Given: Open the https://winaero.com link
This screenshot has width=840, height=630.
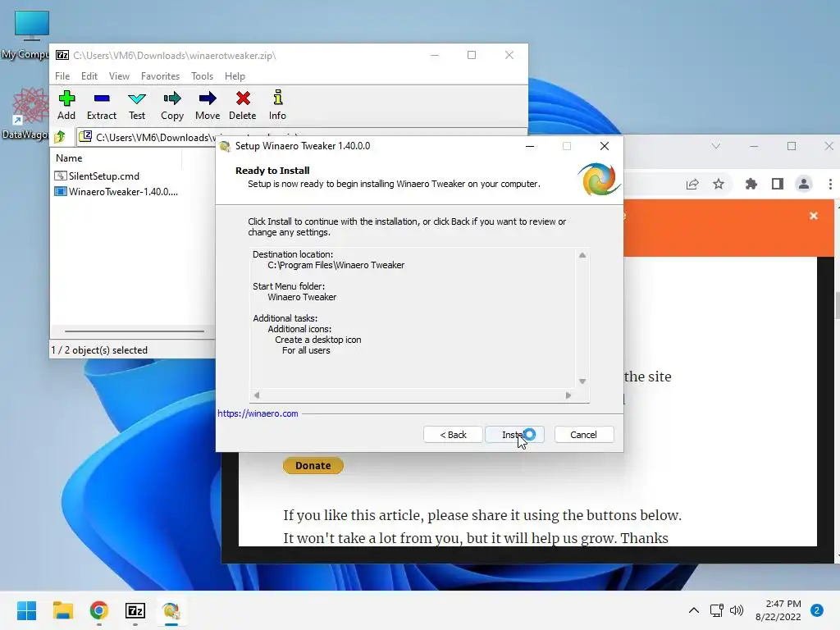Looking at the screenshot, I should click(x=258, y=413).
